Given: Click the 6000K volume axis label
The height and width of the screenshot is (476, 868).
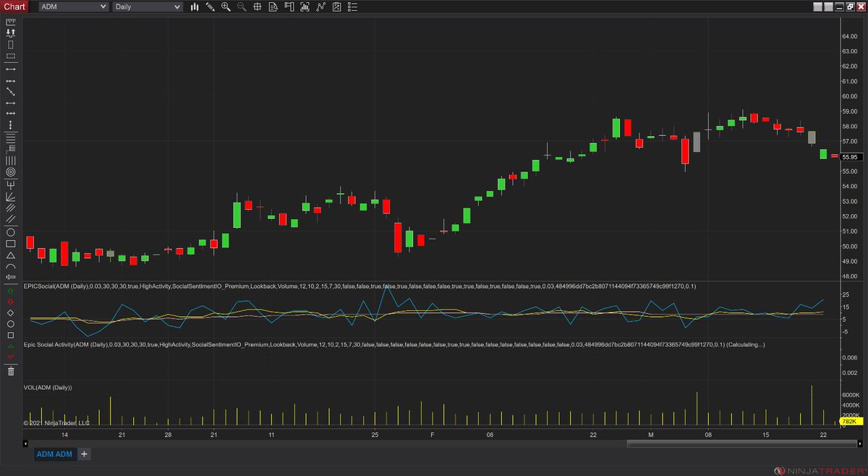Looking at the screenshot, I should click(x=849, y=395).
